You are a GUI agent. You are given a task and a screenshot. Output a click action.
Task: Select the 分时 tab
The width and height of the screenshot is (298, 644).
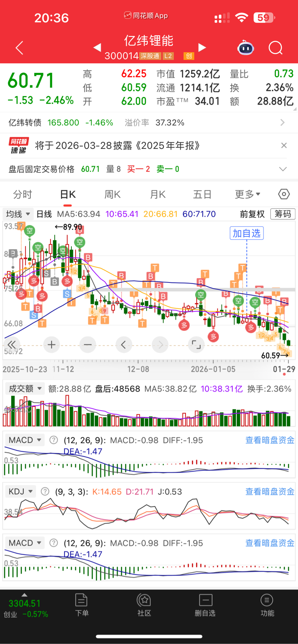pos(23,194)
